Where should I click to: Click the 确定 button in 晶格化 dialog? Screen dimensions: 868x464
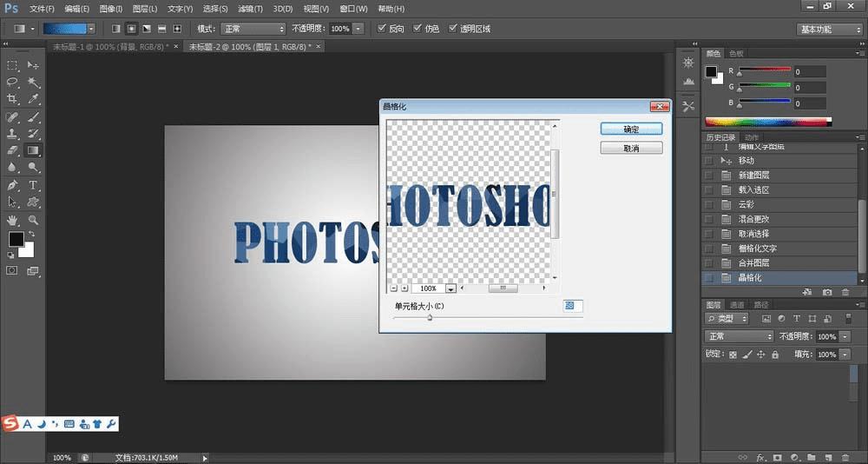pos(631,129)
